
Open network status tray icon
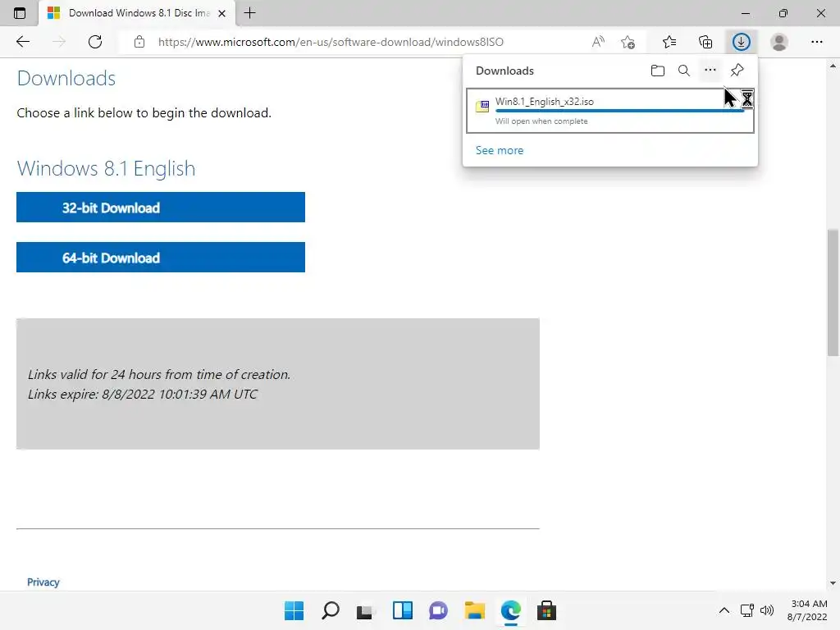tap(746, 610)
